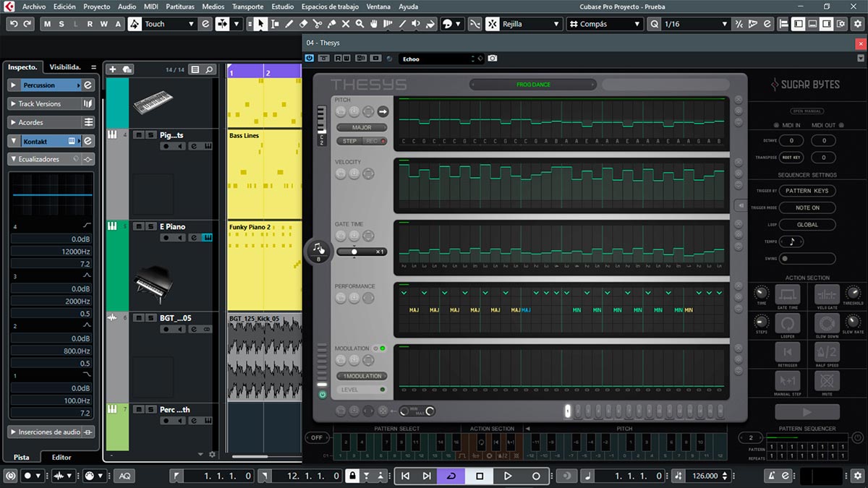The image size is (868, 488).
Task: Click the Add Track plus button
Action: click(112, 69)
